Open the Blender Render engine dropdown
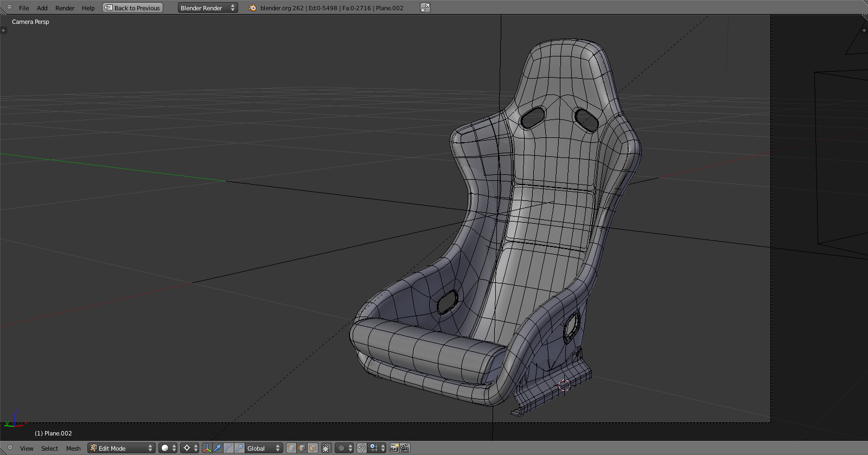Viewport: 868px width, 455px height. (x=208, y=8)
